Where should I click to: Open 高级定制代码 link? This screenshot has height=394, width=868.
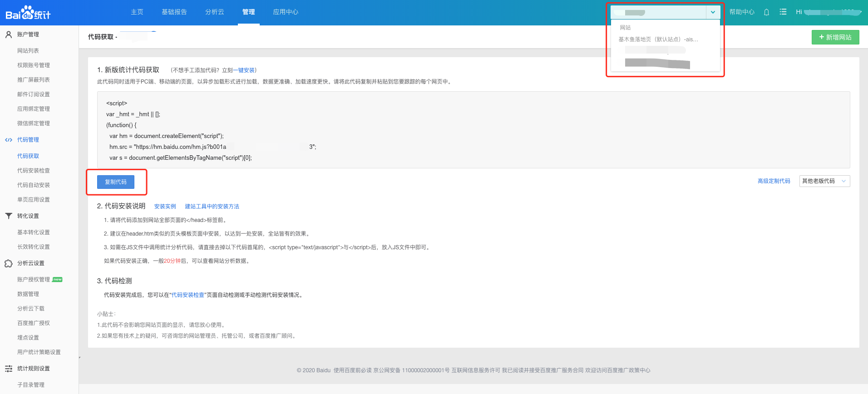(774, 181)
